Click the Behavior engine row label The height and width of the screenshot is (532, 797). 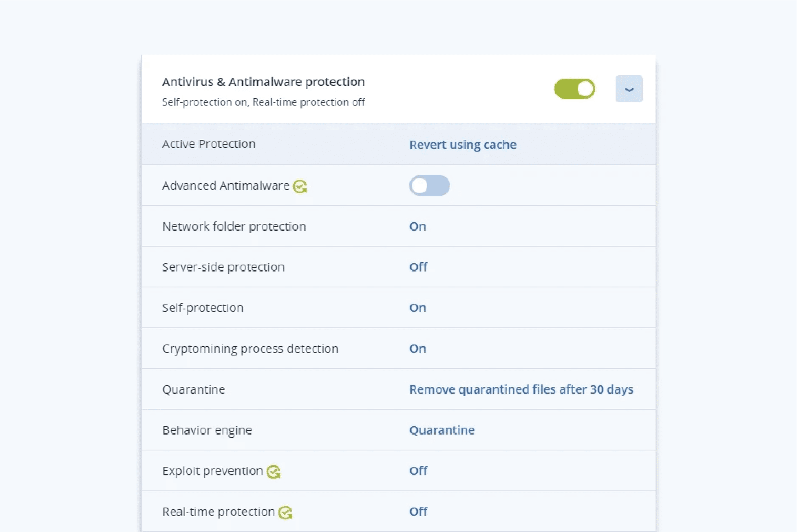pyautogui.click(x=207, y=430)
